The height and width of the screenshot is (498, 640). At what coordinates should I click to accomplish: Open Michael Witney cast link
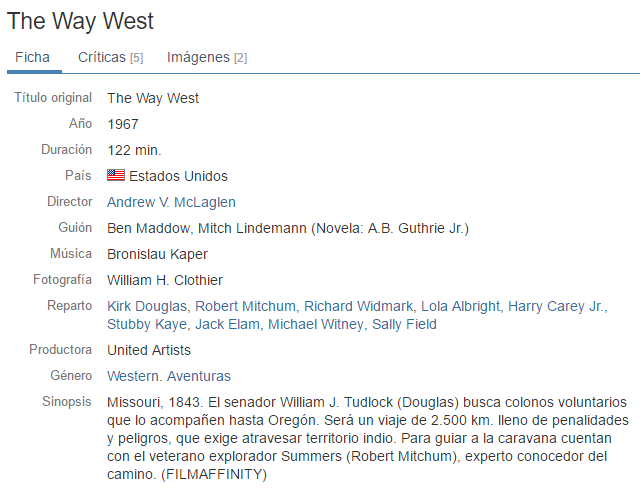click(316, 324)
